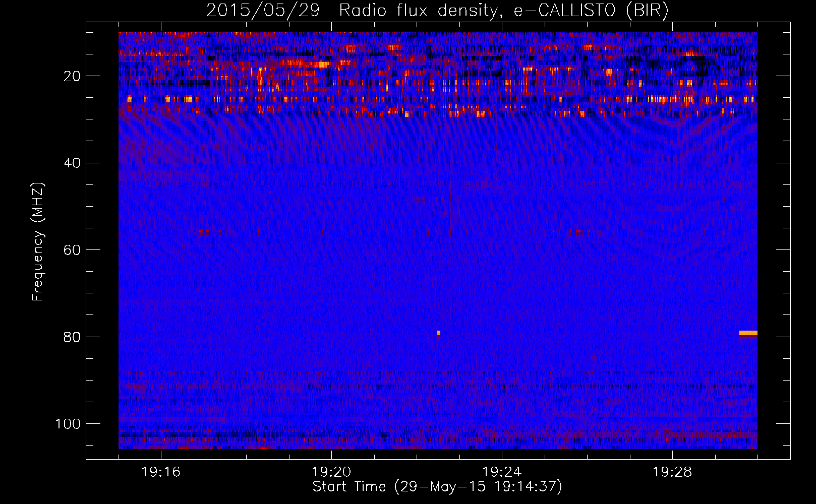This screenshot has height=504, width=816.
Task: Click the "Frequency (MHZ)" y-axis label
Action: click(38, 241)
